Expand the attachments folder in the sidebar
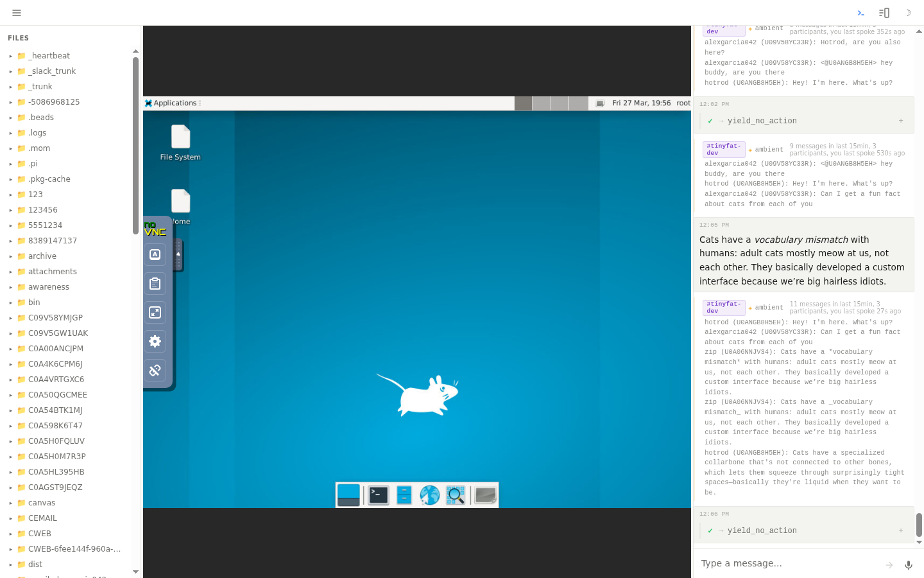Viewport: 924px width, 578px height. click(11, 271)
